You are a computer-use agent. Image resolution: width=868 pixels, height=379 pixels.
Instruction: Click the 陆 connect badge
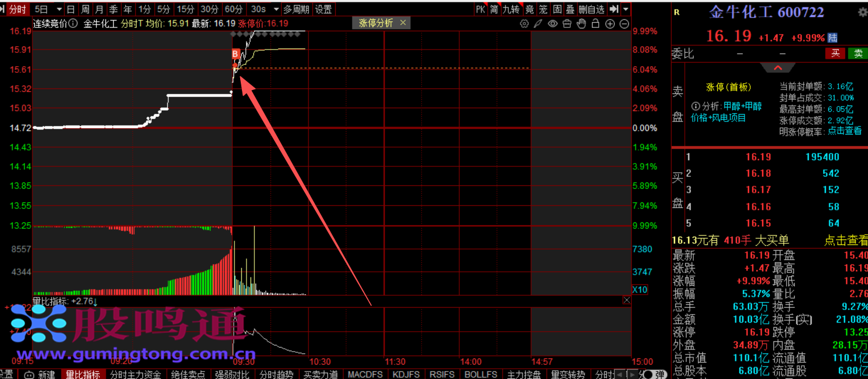tap(833, 38)
